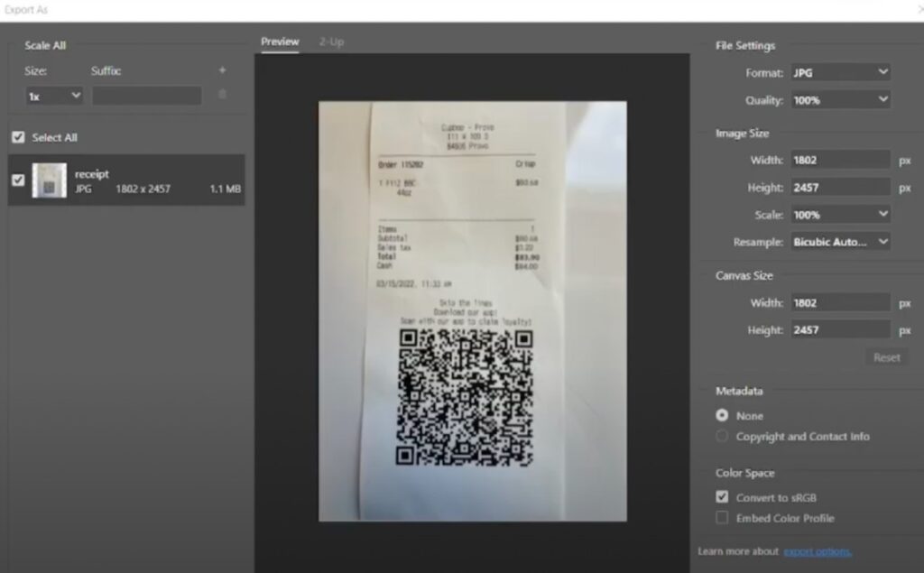Open the export options link
The image size is (924, 573).
pyautogui.click(x=818, y=551)
